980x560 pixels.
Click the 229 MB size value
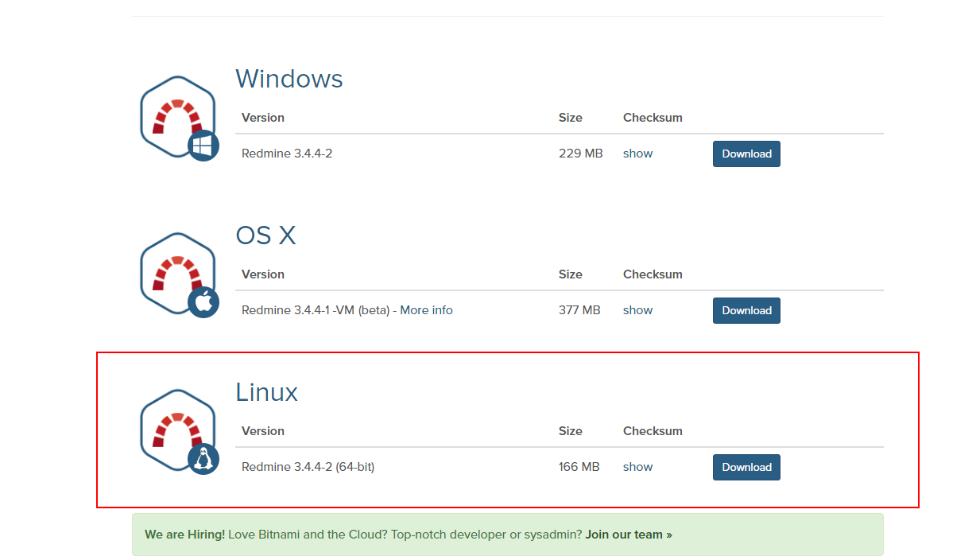pyautogui.click(x=581, y=154)
